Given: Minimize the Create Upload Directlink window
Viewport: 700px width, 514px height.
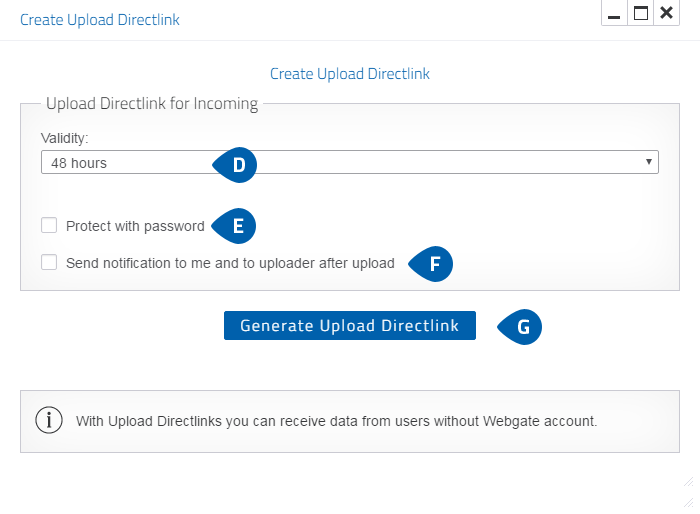Looking at the screenshot, I should click(x=614, y=13).
